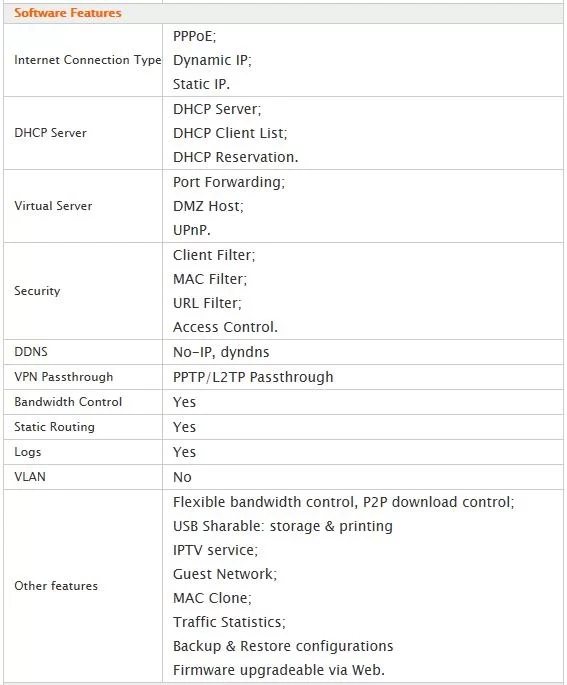
Task: Select the MAC Filter entry
Action: tap(210, 279)
